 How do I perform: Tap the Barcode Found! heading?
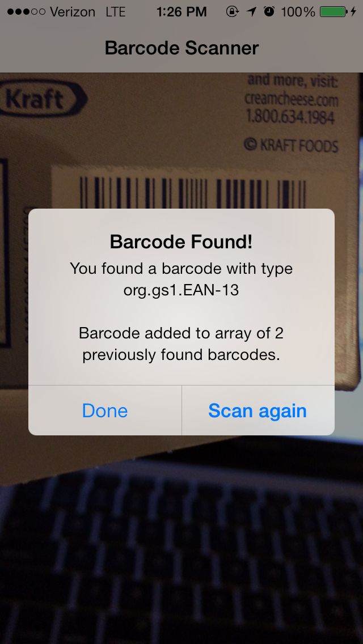point(181,242)
